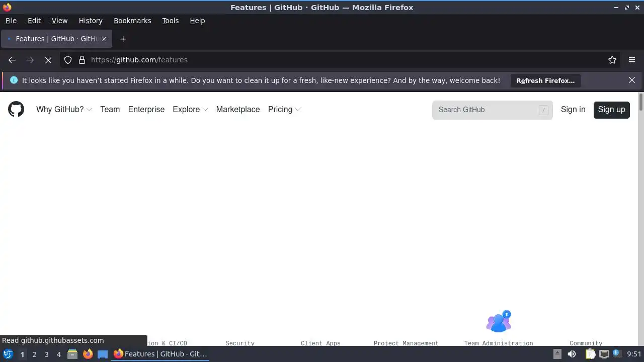Open the taskbar start menu icon
The height and width of the screenshot is (362, 644).
(x=8, y=354)
